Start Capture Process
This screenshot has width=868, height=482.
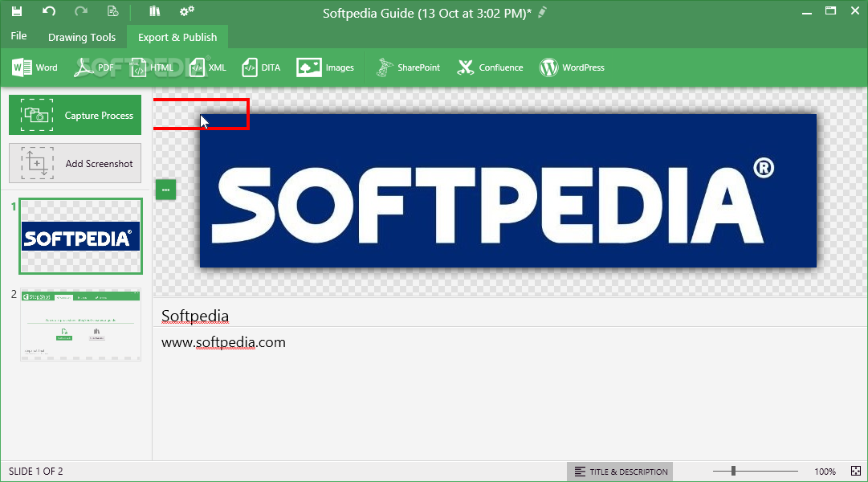pyautogui.click(x=75, y=115)
